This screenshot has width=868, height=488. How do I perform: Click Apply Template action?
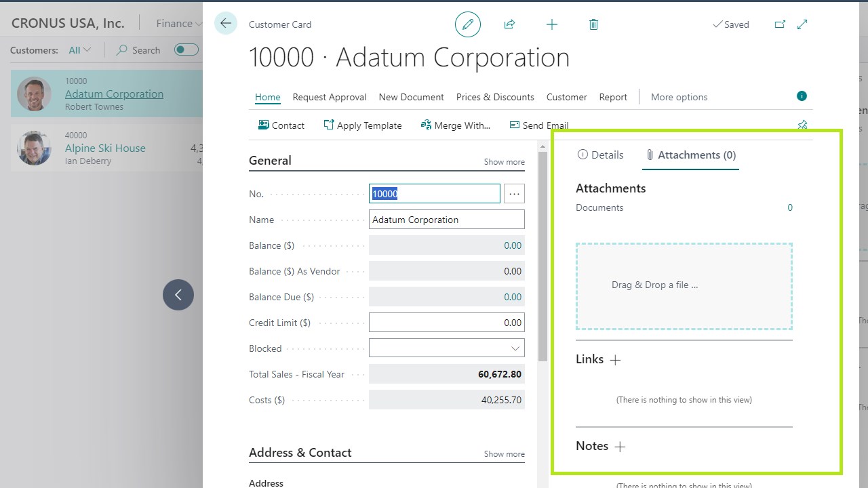click(363, 125)
